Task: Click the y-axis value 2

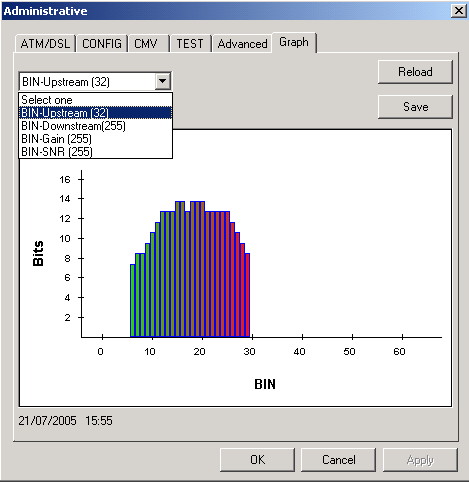Action: 68,317
